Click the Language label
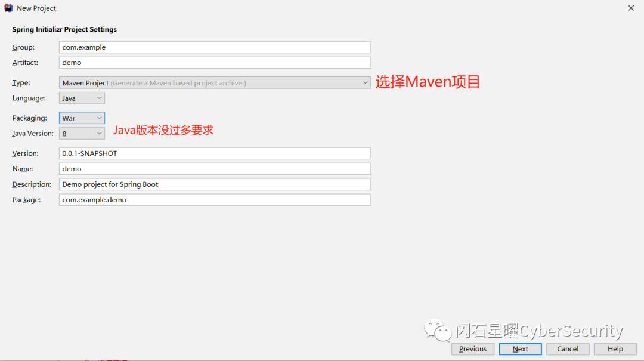The height and width of the screenshot is (361, 644). (x=29, y=98)
